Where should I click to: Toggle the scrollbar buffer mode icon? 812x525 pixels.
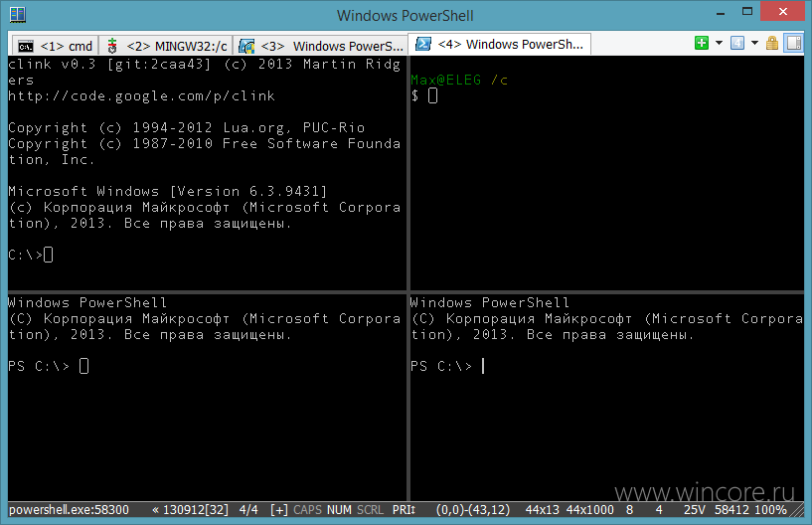click(x=793, y=43)
